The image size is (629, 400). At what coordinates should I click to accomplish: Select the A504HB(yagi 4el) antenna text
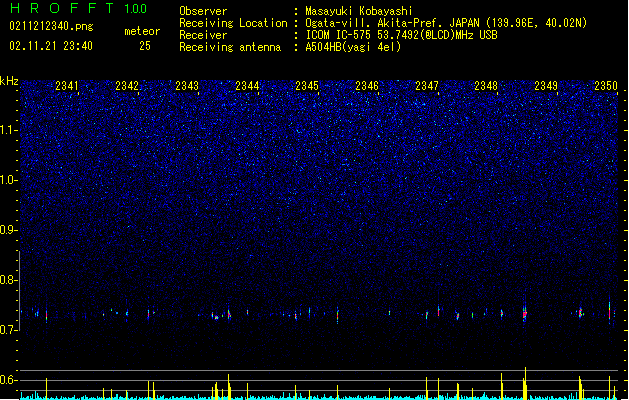353,47
